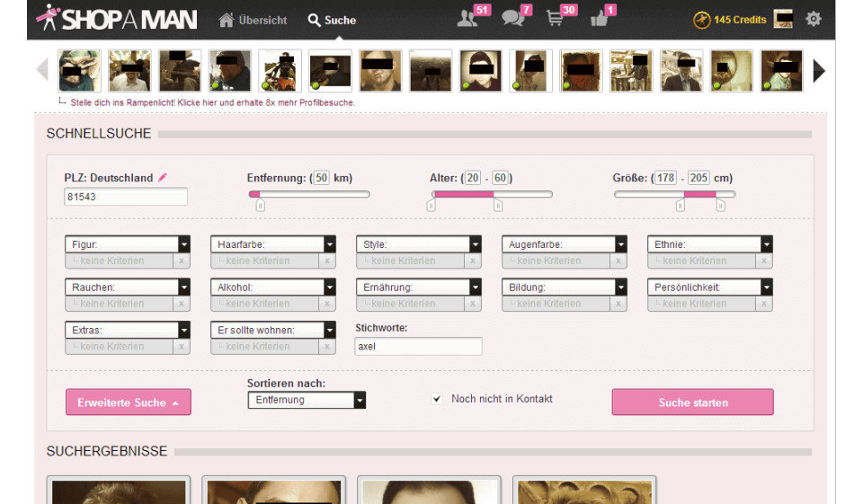This screenshot has width=863, height=504.
Task: Open the profile visitors icon with 51 badge
Action: (468, 19)
